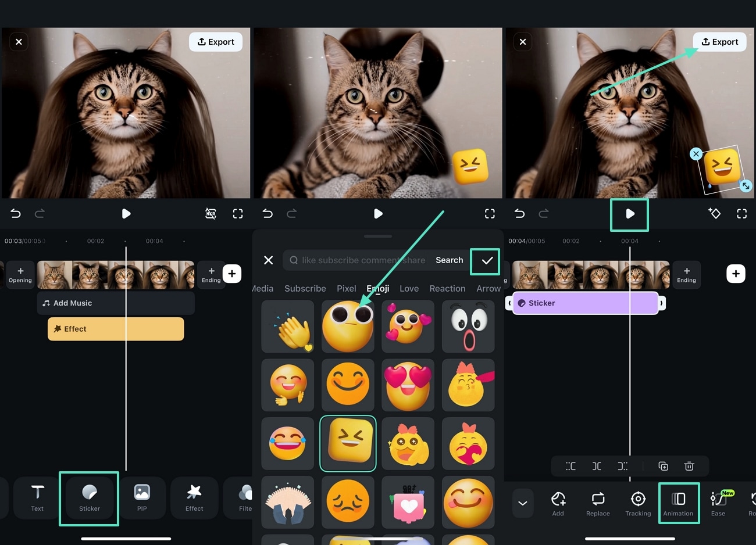Click Add sticker tool in right panel
The width and height of the screenshot is (756, 545).
click(x=558, y=503)
